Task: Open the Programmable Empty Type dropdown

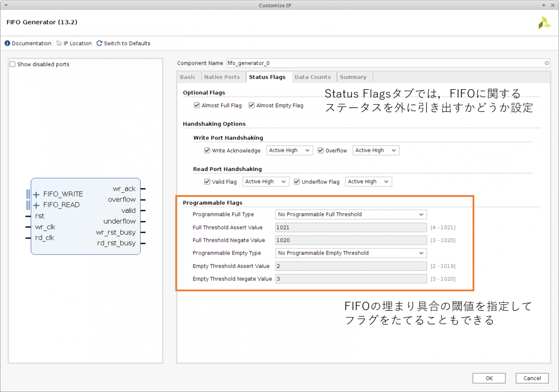Action: (x=350, y=253)
